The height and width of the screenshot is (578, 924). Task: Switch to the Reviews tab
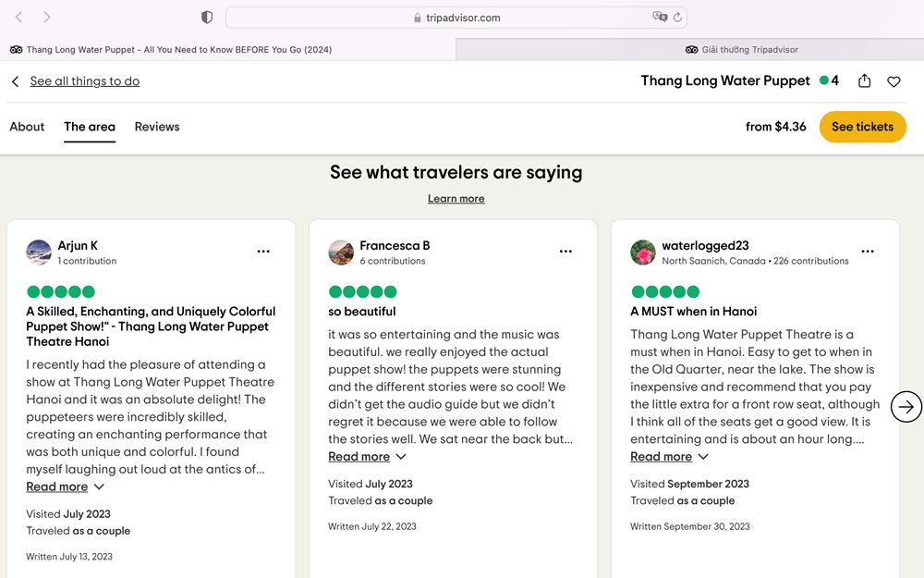pyautogui.click(x=157, y=127)
